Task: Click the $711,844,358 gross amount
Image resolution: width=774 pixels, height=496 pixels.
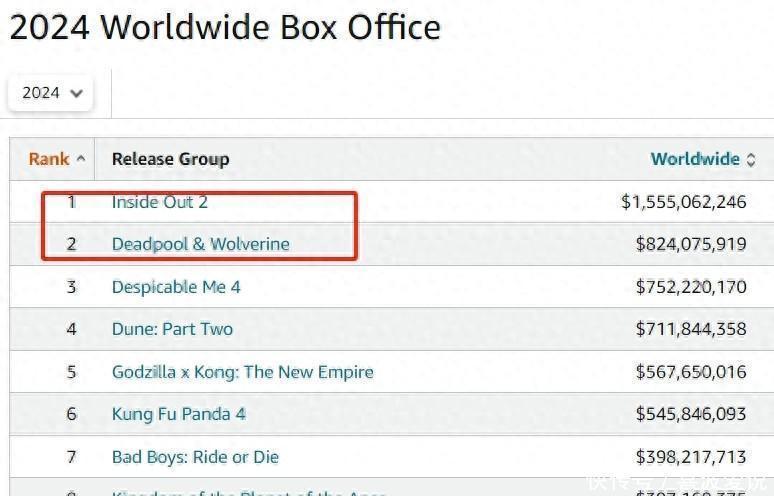Action: click(691, 329)
